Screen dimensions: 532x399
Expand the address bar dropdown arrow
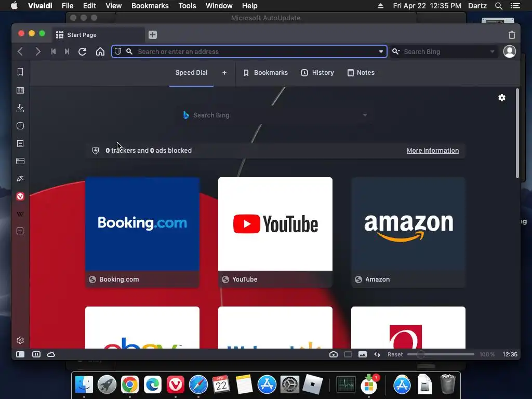[x=381, y=51]
